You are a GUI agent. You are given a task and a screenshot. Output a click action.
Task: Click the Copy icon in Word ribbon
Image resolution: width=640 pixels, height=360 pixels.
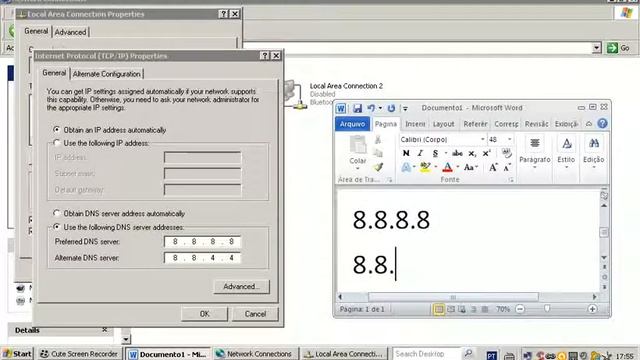coord(378,153)
